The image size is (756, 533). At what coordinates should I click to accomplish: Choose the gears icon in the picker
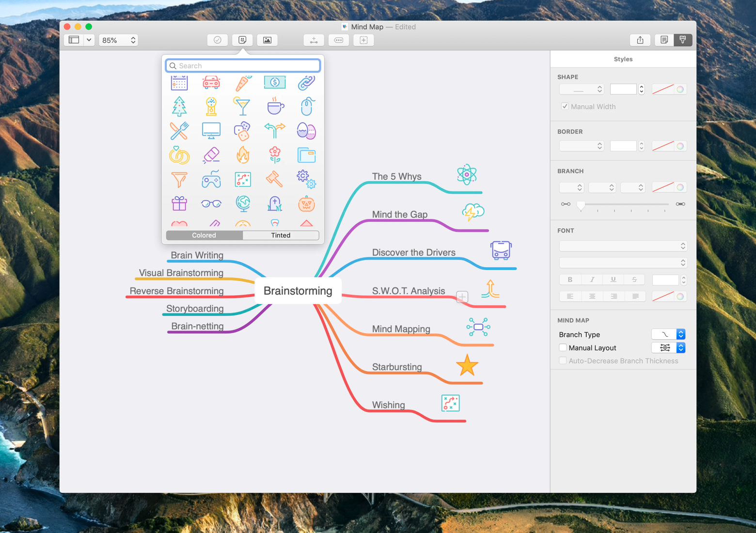(306, 179)
